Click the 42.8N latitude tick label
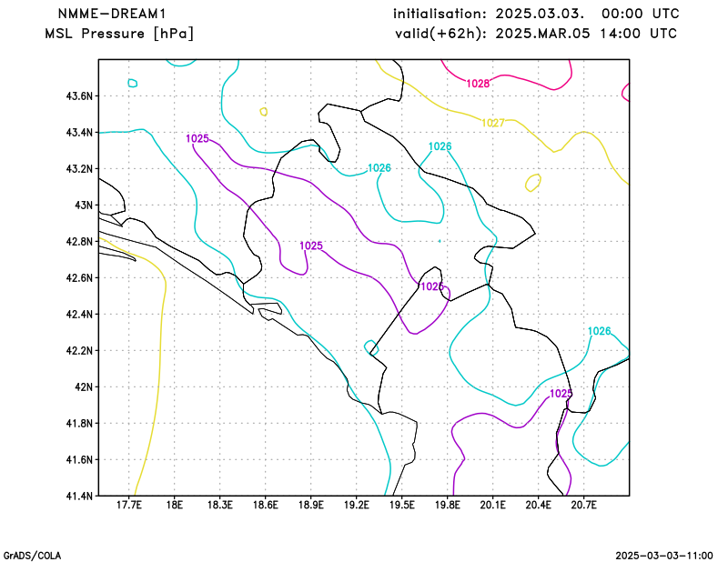 point(79,242)
